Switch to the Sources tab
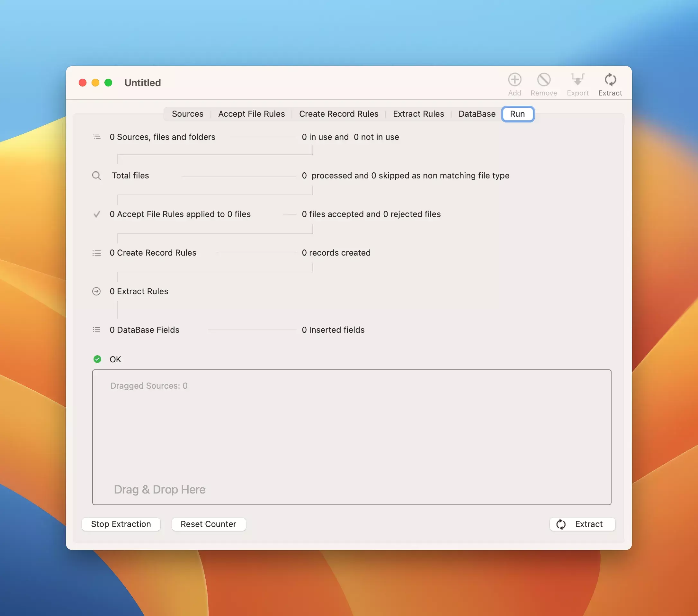The image size is (698, 616). [x=187, y=114]
